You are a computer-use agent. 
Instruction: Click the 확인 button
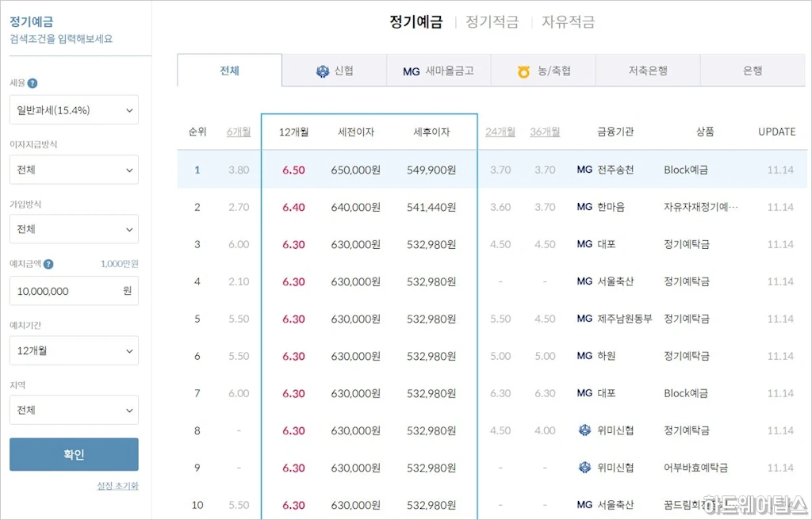(x=74, y=454)
